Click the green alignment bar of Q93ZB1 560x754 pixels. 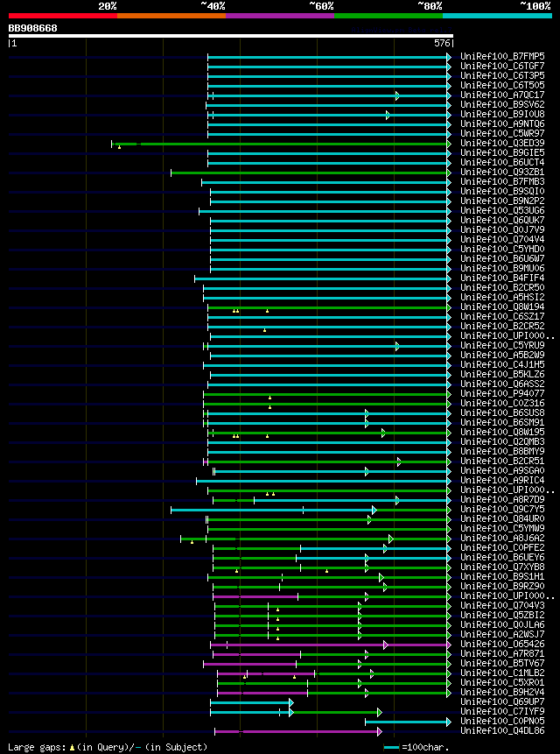(310, 173)
